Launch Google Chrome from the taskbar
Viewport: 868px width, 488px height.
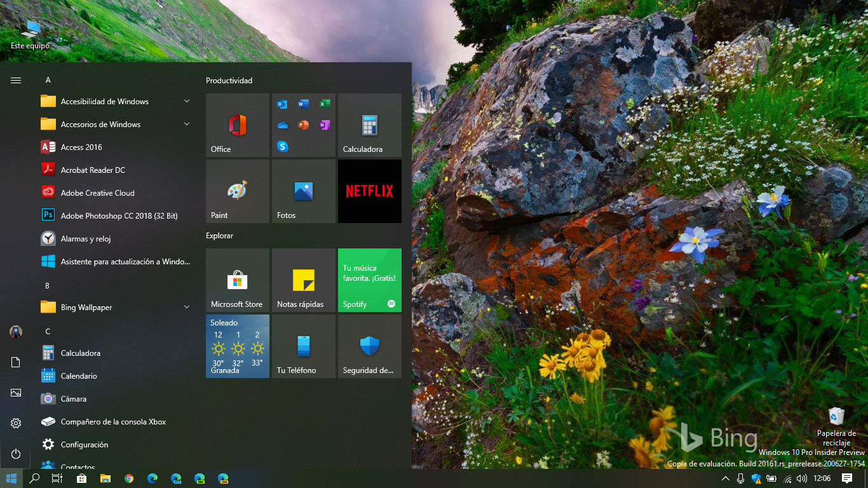[128, 478]
